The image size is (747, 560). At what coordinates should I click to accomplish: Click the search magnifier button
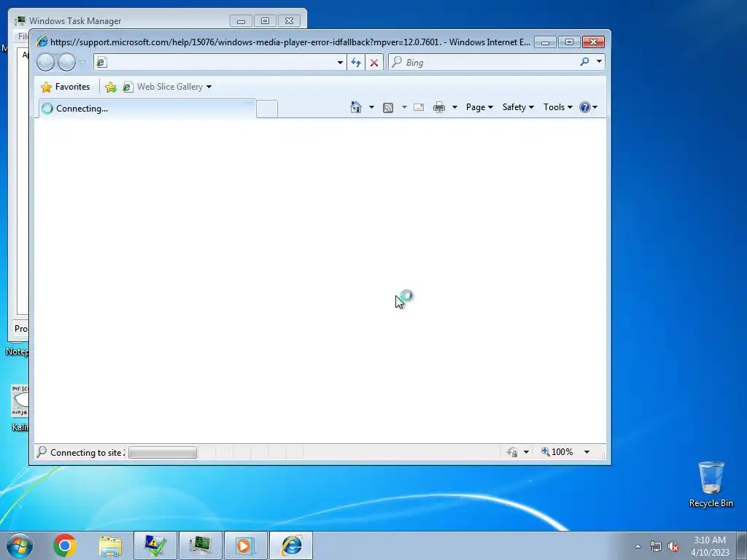[584, 62]
